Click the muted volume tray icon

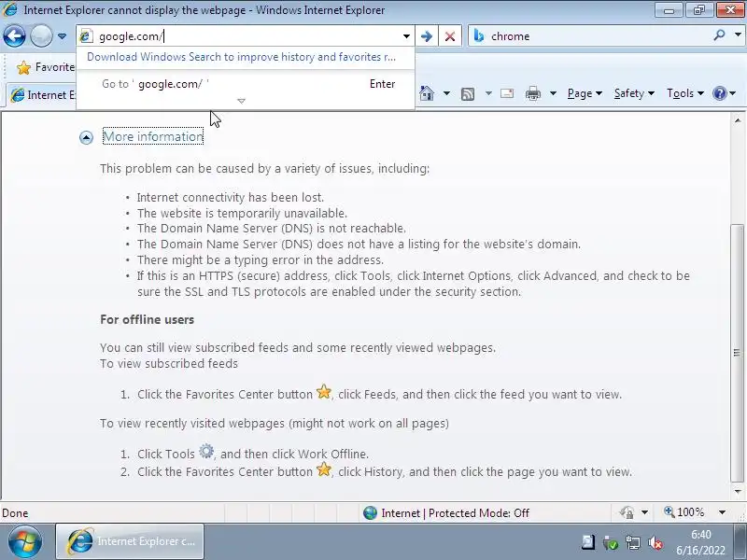pyautogui.click(x=656, y=542)
